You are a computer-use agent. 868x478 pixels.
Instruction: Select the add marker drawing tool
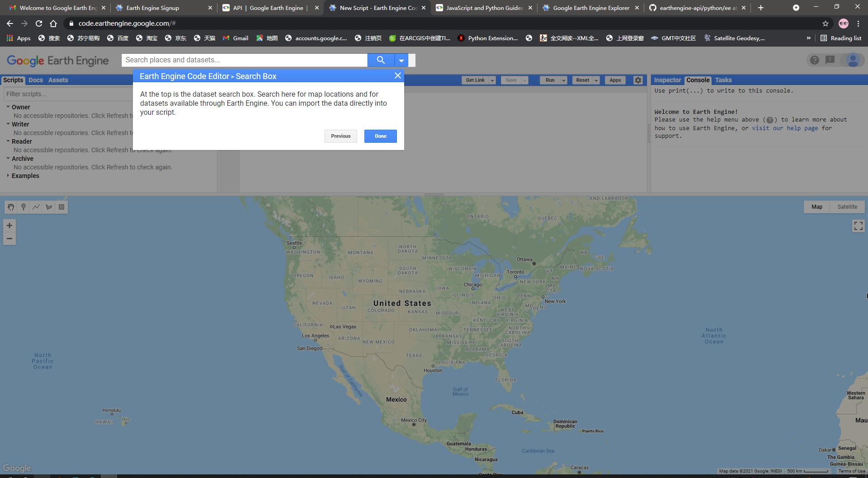(24, 207)
